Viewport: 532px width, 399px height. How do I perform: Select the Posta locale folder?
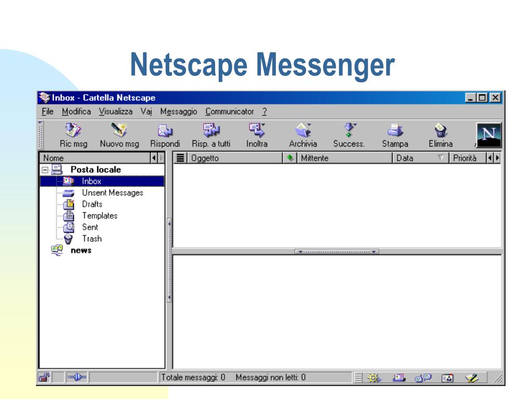(96, 169)
